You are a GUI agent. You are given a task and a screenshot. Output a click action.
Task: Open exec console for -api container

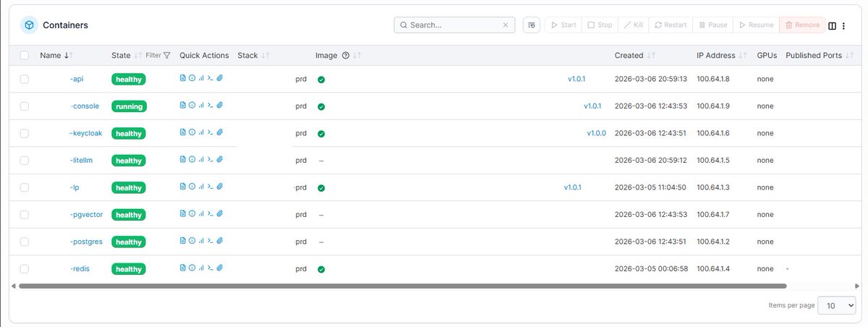tap(210, 78)
